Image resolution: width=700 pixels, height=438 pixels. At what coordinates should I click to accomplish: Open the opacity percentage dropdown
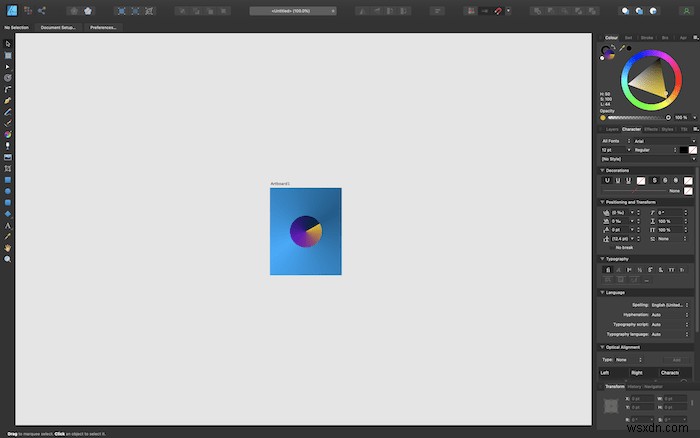[x=695, y=118]
